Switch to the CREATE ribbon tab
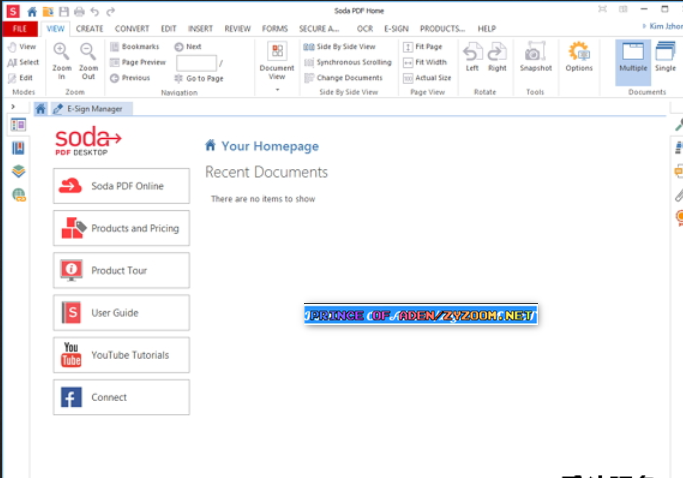 (89, 29)
